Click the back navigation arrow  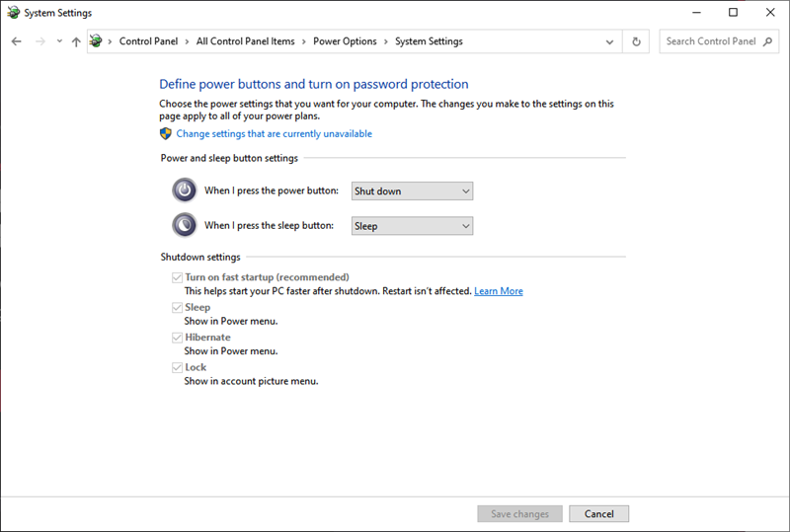pyautogui.click(x=17, y=41)
